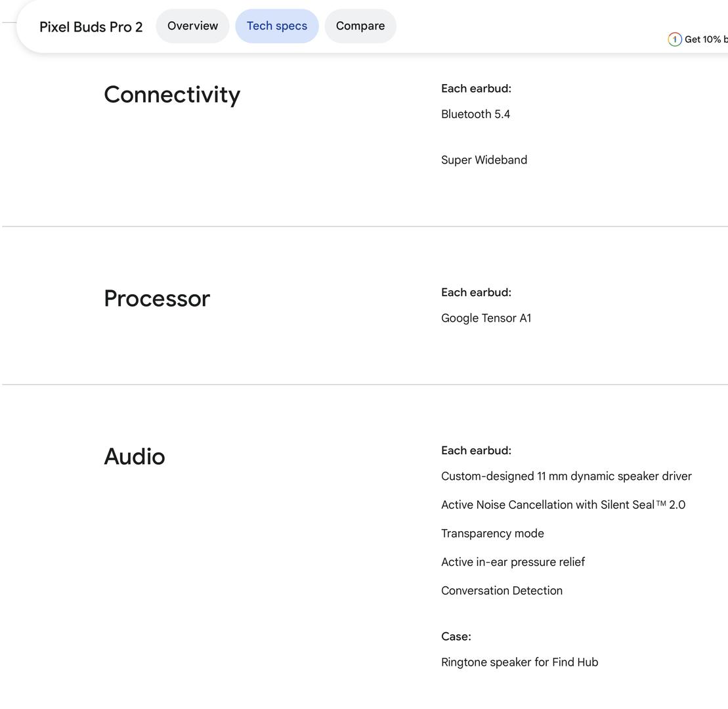Viewport: 728px width, 709px height.
Task: Click the Active Noise Cancellation spec line
Action: (x=563, y=505)
